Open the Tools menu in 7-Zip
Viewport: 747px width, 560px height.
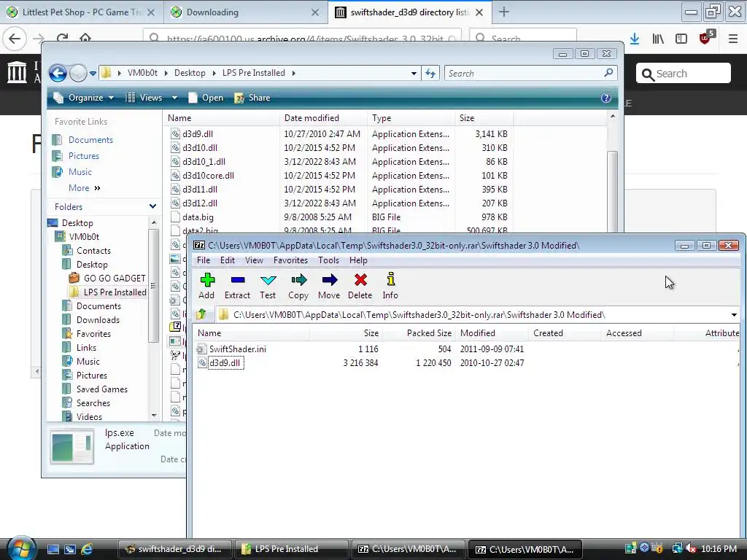329,260
